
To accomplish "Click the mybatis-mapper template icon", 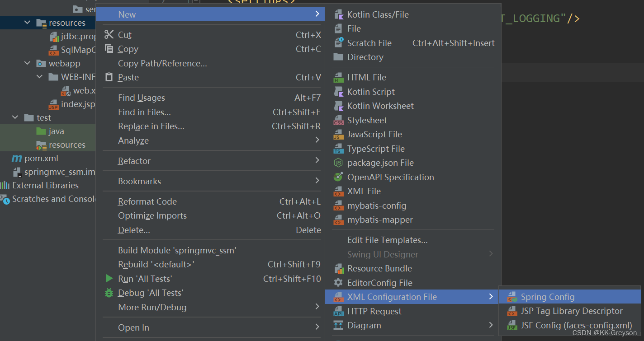I will 339,220.
